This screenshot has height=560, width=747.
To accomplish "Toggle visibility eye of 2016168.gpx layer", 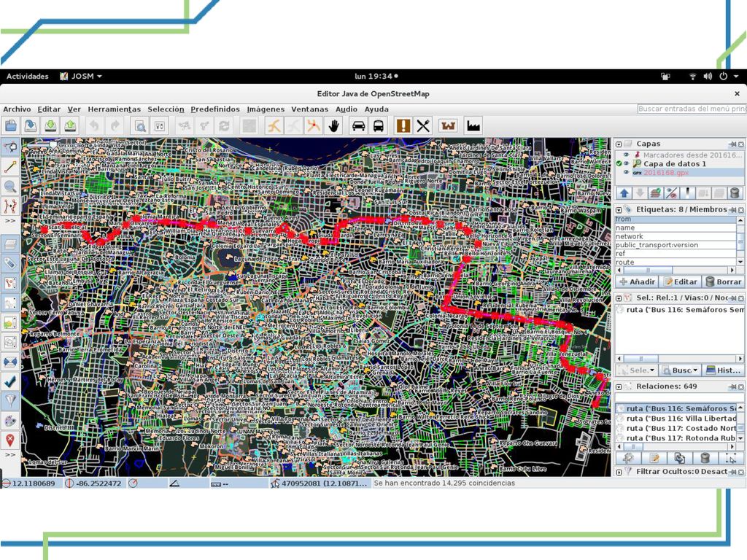I will pos(627,172).
